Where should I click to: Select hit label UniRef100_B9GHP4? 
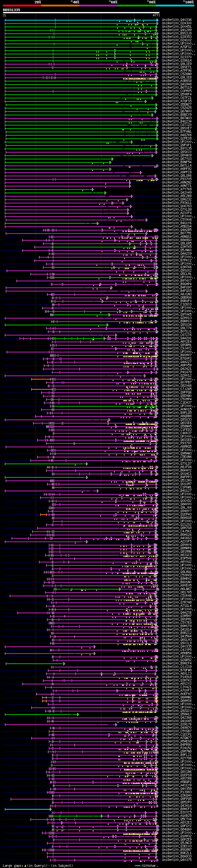[x=177, y=284]
